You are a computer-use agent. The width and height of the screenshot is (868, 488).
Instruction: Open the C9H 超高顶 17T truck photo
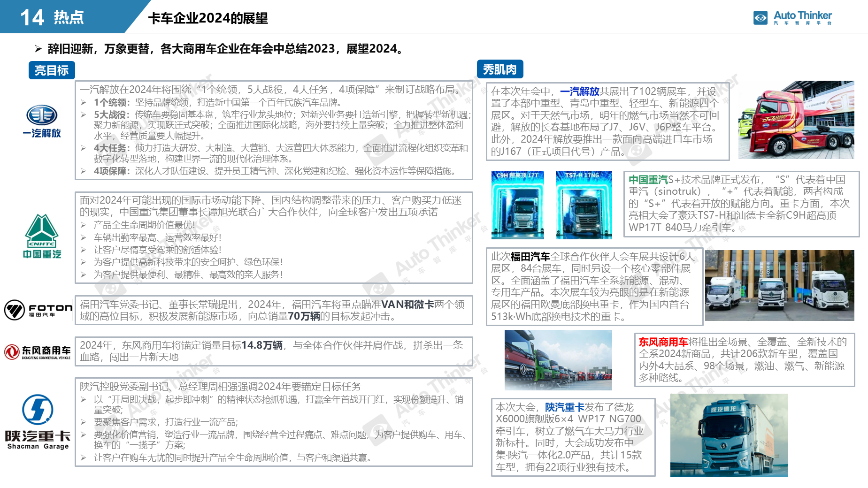point(518,205)
